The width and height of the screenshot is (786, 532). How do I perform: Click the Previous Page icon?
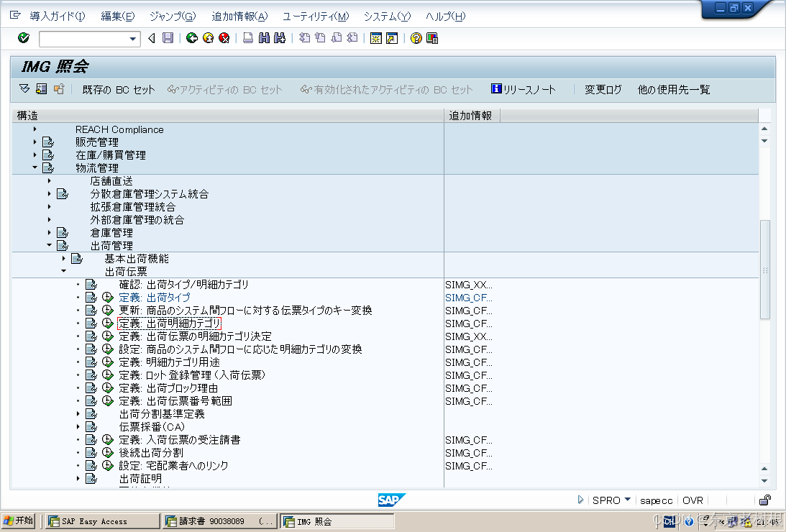coord(320,38)
